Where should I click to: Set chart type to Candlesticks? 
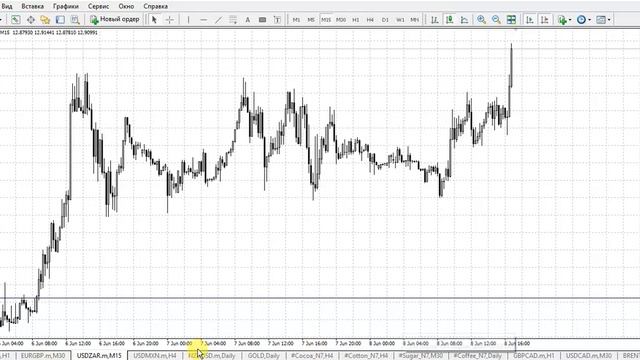449,20
